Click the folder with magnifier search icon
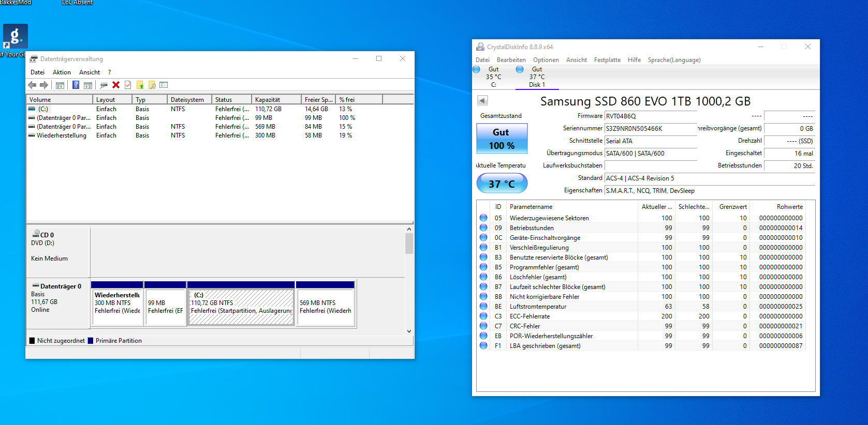This screenshot has height=425, width=868. pyautogui.click(x=152, y=85)
